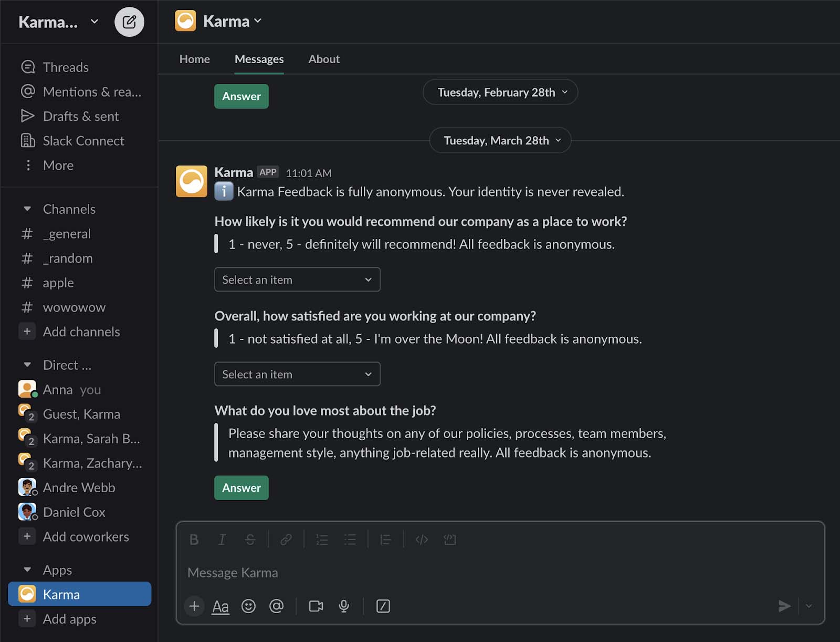The width and height of the screenshot is (840, 642).
Task: Mention someone using the @ icon
Action: pos(277,606)
